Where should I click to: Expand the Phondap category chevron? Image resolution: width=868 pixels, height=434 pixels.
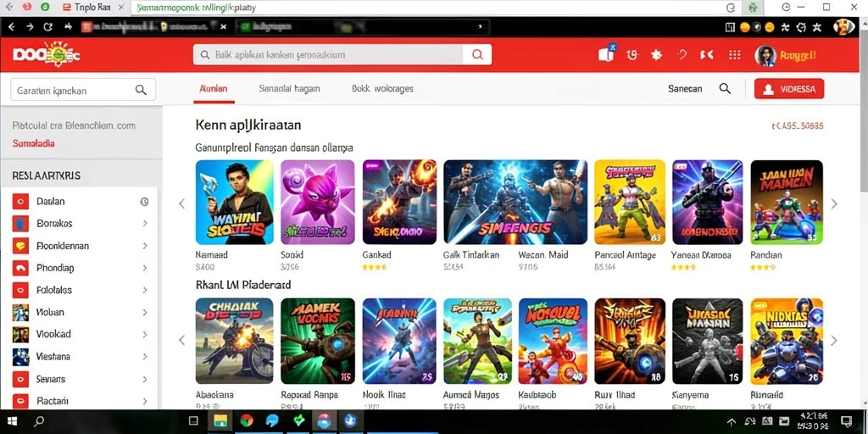[144, 268]
